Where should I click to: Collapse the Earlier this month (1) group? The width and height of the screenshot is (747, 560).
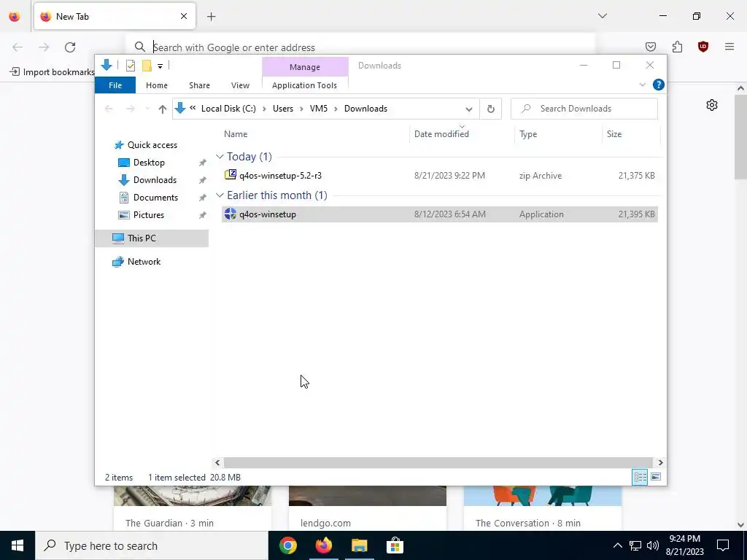pos(220,195)
